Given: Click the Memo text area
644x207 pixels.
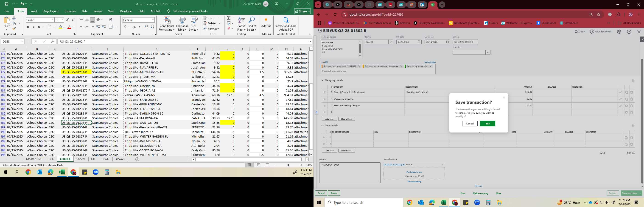Looking at the screenshot, I should [350, 173].
